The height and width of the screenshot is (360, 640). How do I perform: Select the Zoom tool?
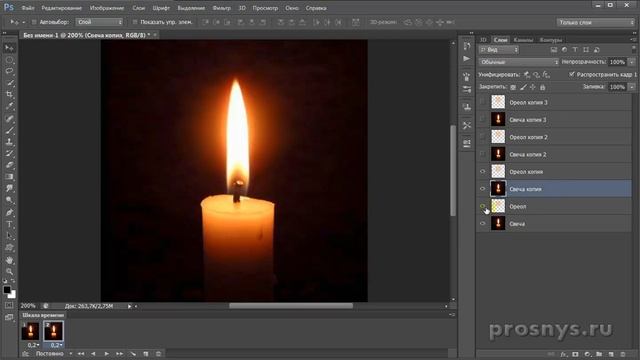click(x=9, y=271)
